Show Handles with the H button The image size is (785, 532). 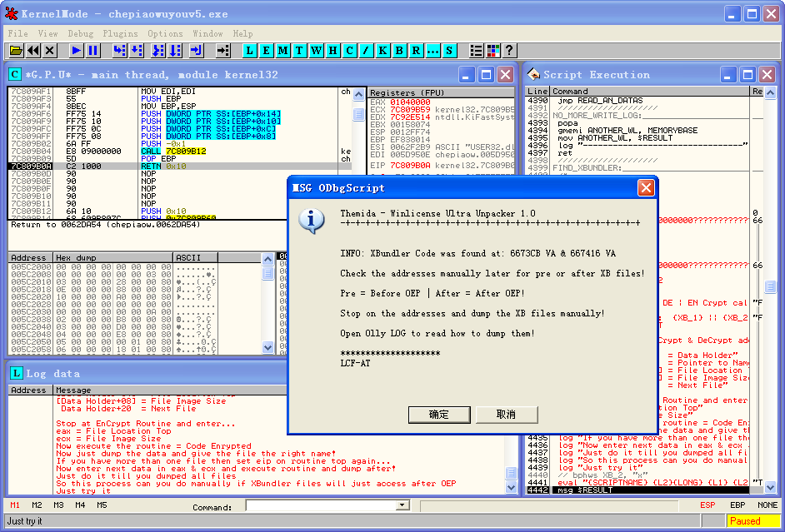click(x=333, y=51)
